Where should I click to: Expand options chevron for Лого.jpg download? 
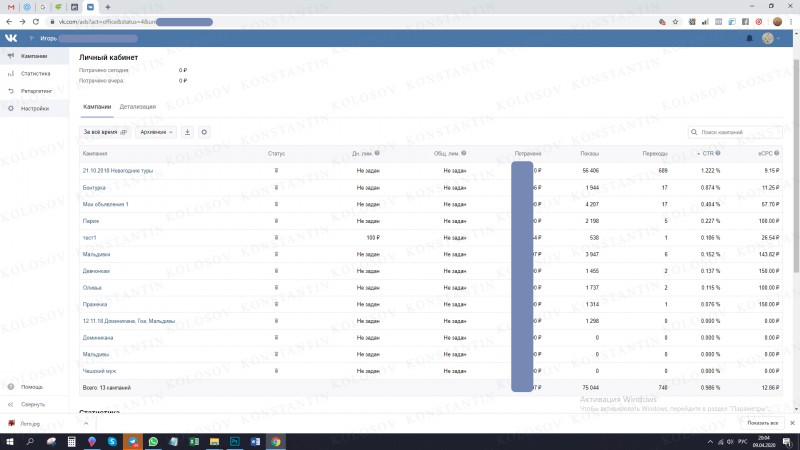pyautogui.click(x=86, y=423)
